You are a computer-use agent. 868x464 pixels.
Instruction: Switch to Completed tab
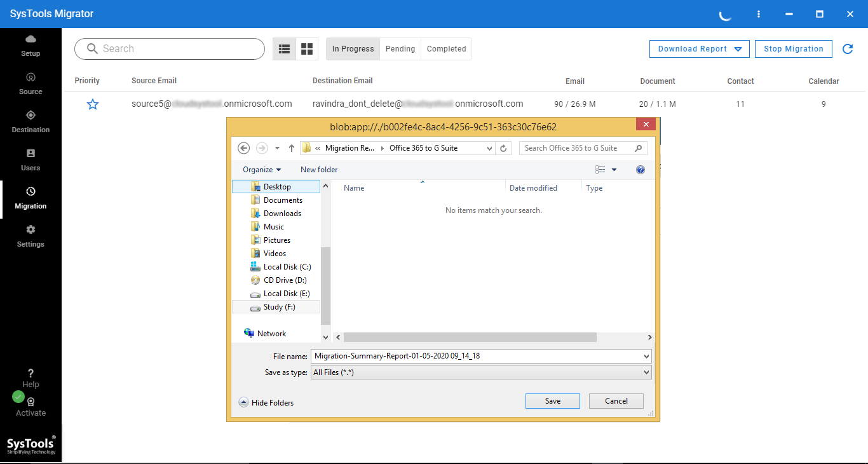pyautogui.click(x=446, y=49)
